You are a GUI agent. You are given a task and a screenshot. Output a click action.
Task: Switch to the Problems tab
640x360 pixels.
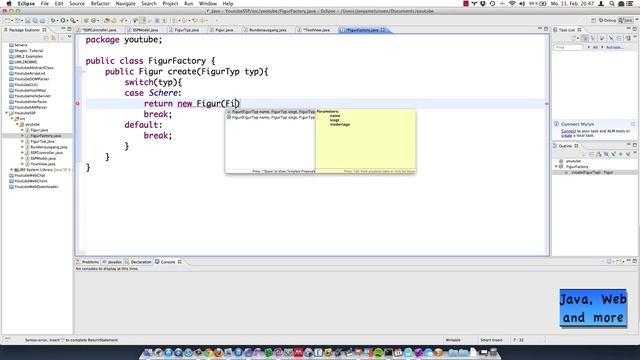[87, 262]
